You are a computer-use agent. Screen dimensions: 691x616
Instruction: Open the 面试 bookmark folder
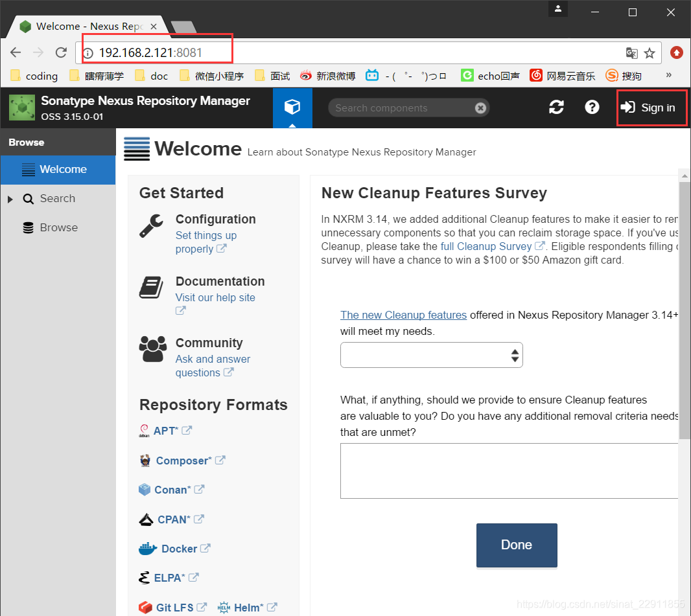click(272, 76)
